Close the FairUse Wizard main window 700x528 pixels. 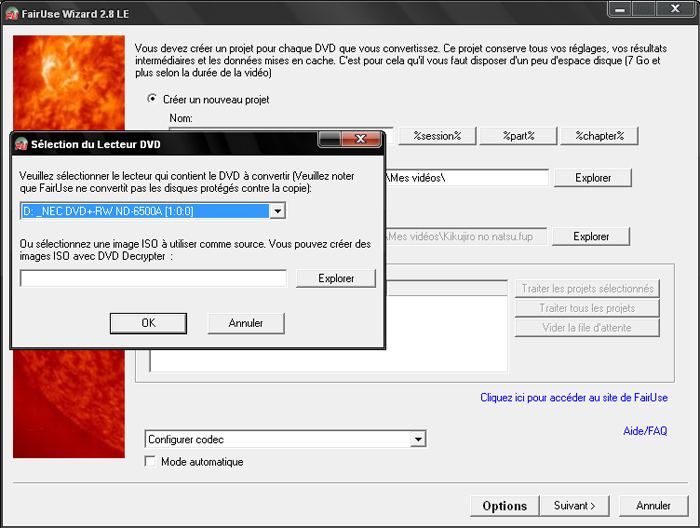(x=675, y=9)
